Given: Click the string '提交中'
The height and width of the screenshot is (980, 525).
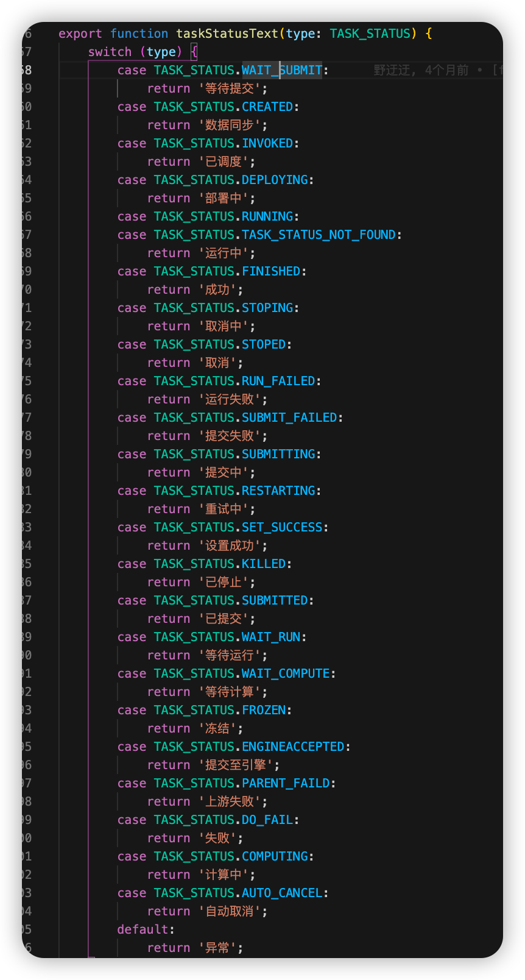Looking at the screenshot, I should tap(224, 472).
